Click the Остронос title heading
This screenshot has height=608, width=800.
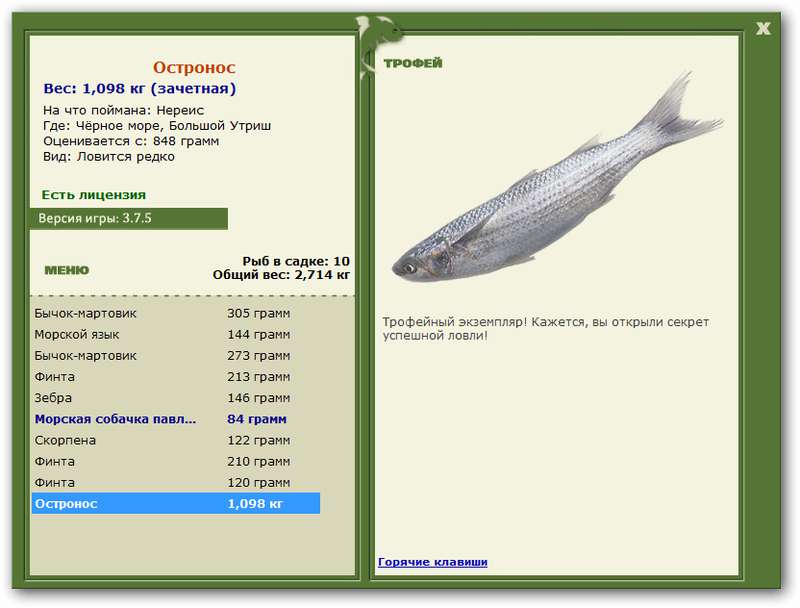(194, 67)
